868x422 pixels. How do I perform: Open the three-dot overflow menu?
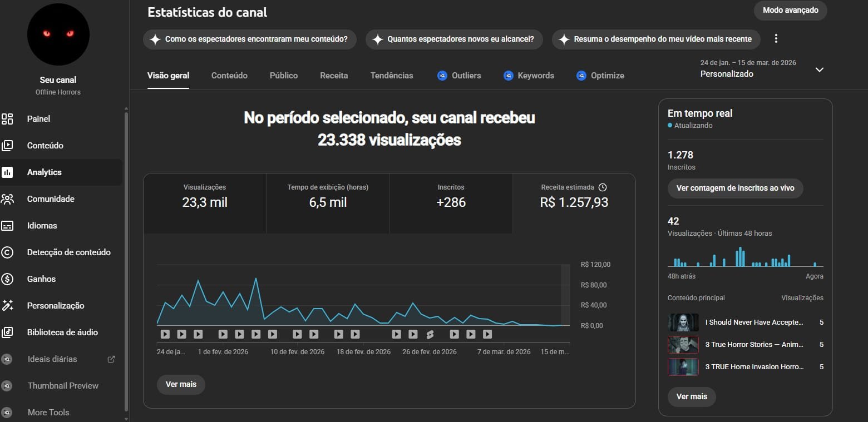776,38
